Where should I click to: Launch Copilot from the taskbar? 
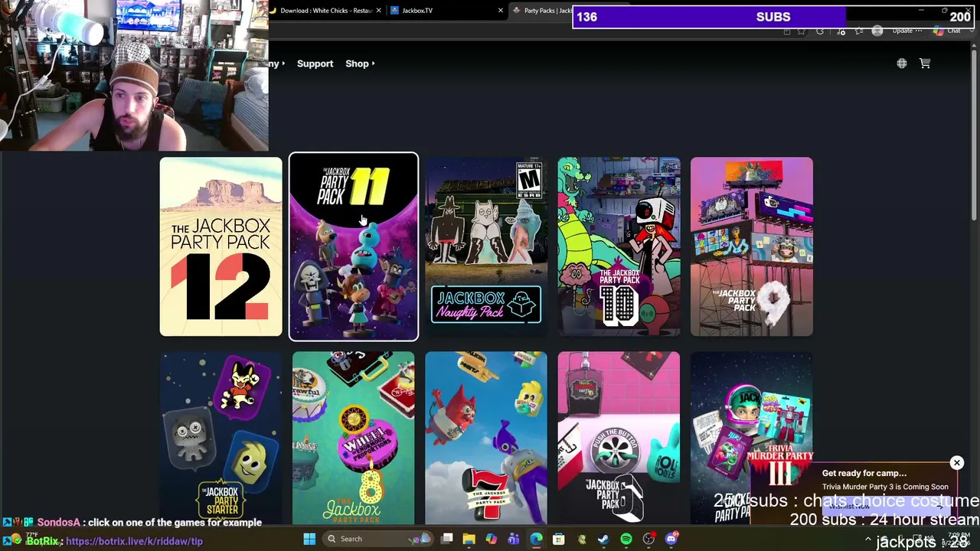(492, 539)
